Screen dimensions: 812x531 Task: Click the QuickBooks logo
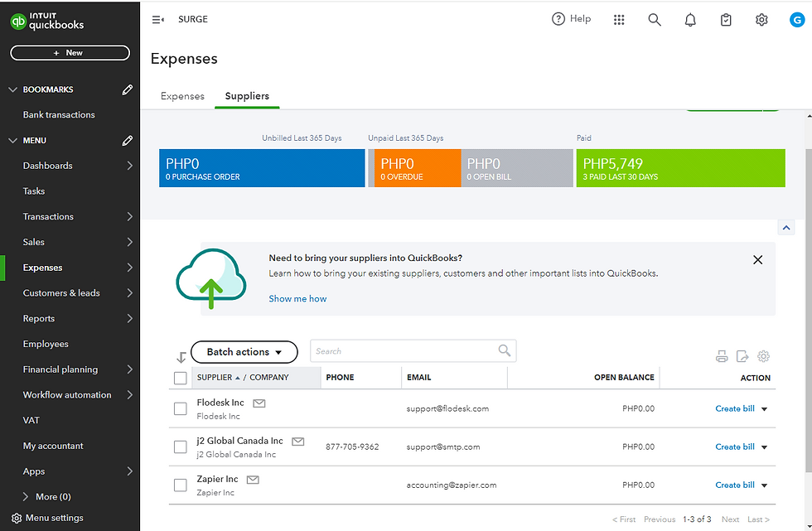(x=47, y=22)
